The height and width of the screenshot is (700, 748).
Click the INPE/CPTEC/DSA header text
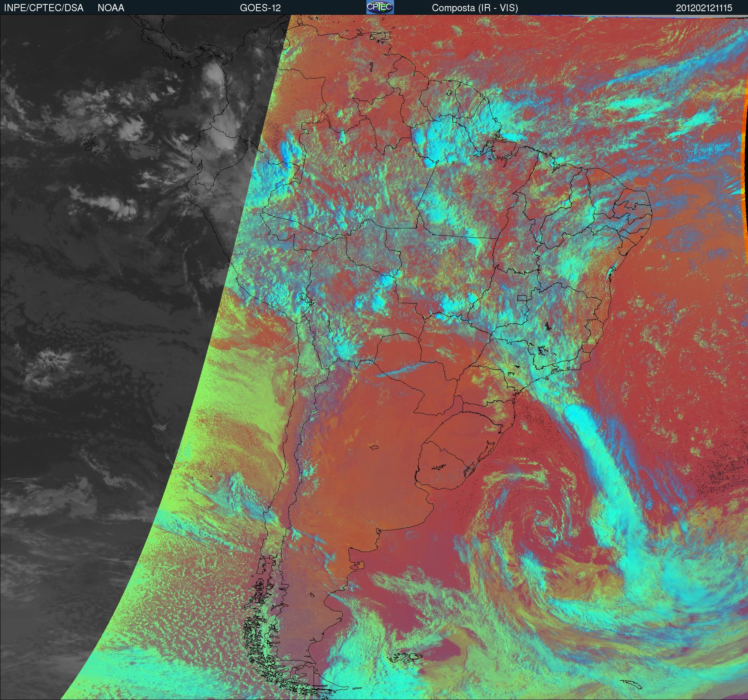44,8
